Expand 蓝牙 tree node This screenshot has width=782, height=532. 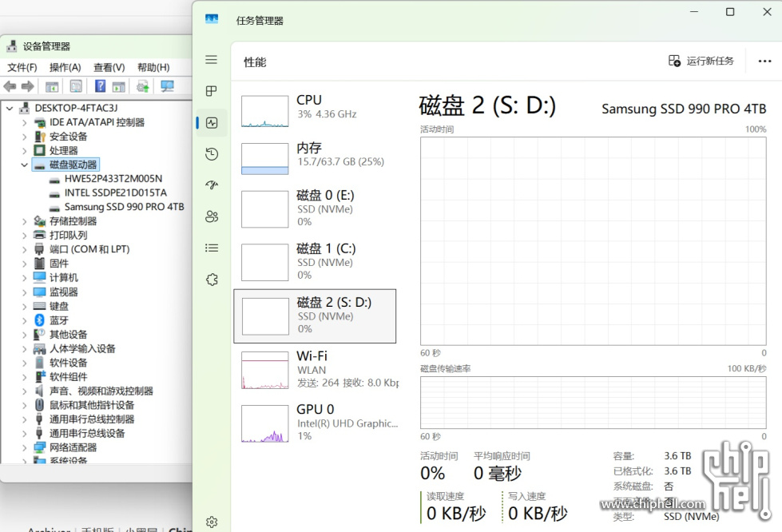point(25,320)
